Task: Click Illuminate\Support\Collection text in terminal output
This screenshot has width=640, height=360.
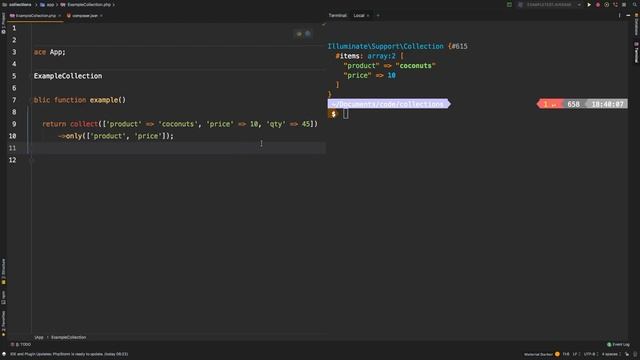Action: [385, 47]
